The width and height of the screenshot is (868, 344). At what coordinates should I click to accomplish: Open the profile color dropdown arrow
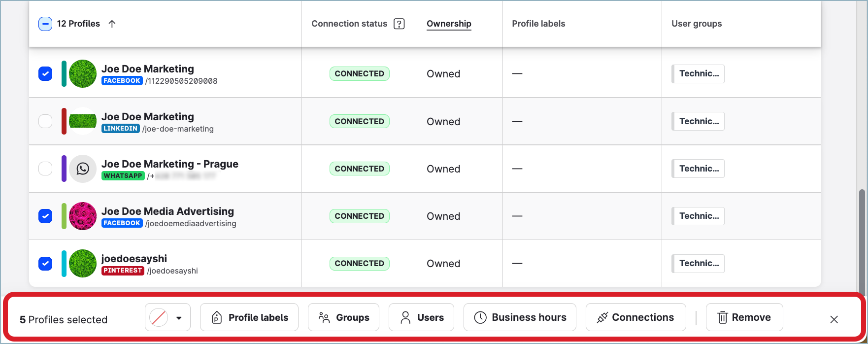[x=179, y=318]
